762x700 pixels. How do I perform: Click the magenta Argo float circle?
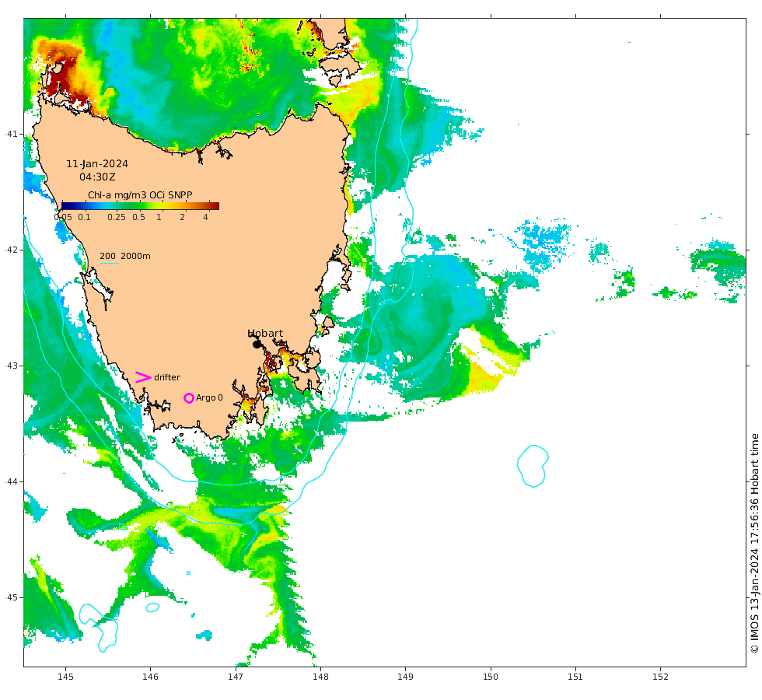click(189, 398)
